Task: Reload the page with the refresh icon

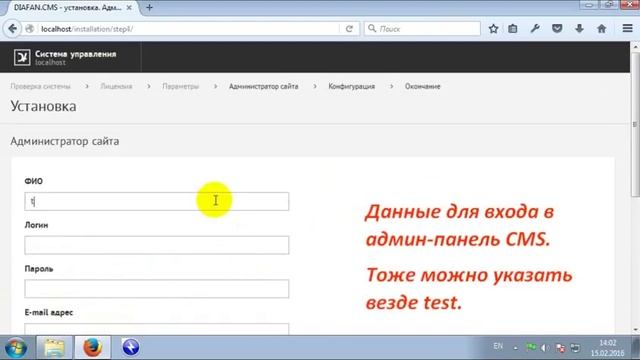Action: 349,29
